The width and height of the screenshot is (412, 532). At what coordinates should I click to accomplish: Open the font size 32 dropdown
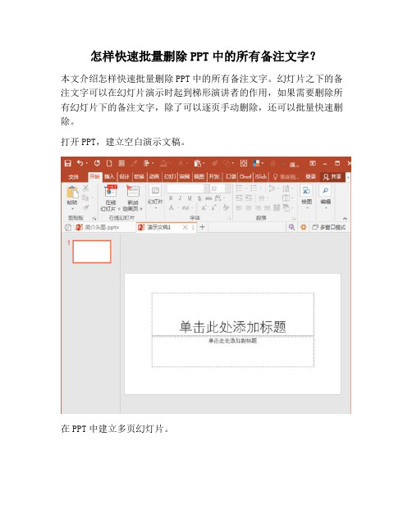pyautogui.click(x=227, y=189)
